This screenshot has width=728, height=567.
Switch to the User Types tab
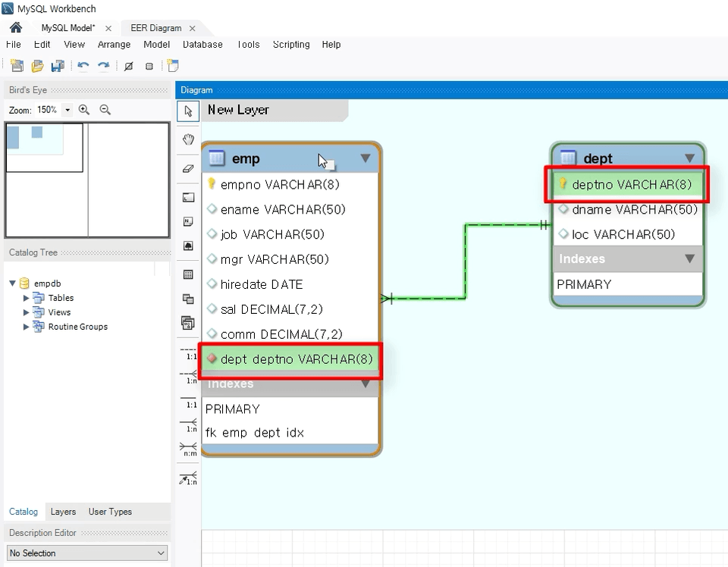pos(110,512)
